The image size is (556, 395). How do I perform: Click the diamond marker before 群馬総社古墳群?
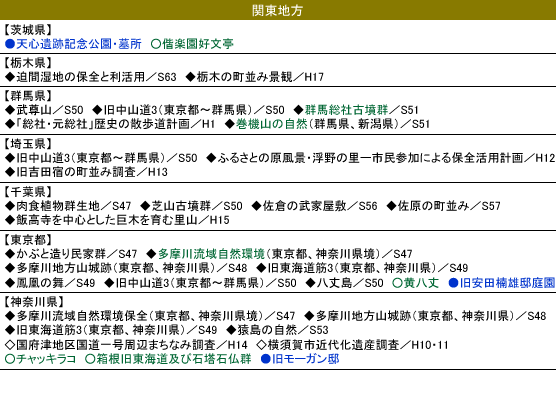299,110
